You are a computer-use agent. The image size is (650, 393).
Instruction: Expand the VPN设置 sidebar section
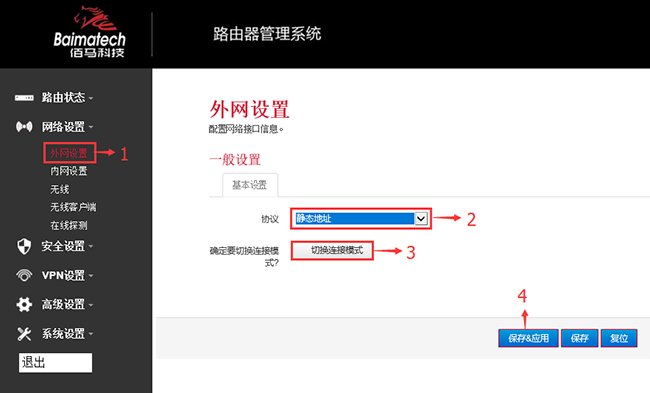tap(67, 275)
